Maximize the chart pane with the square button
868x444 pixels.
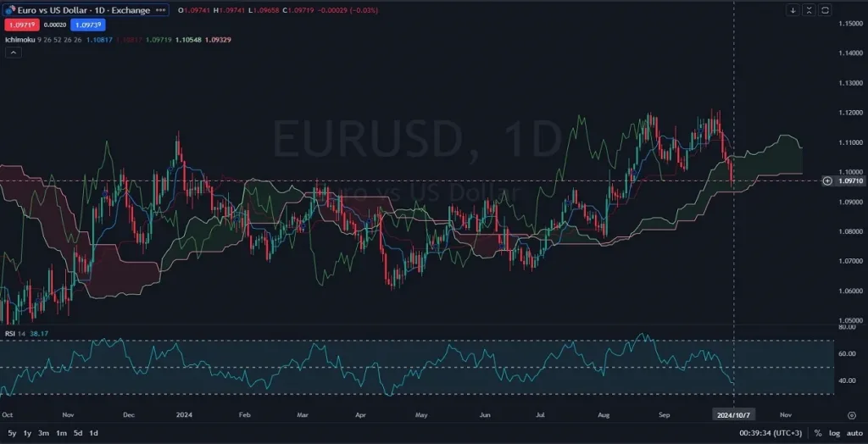click(825, 10)
